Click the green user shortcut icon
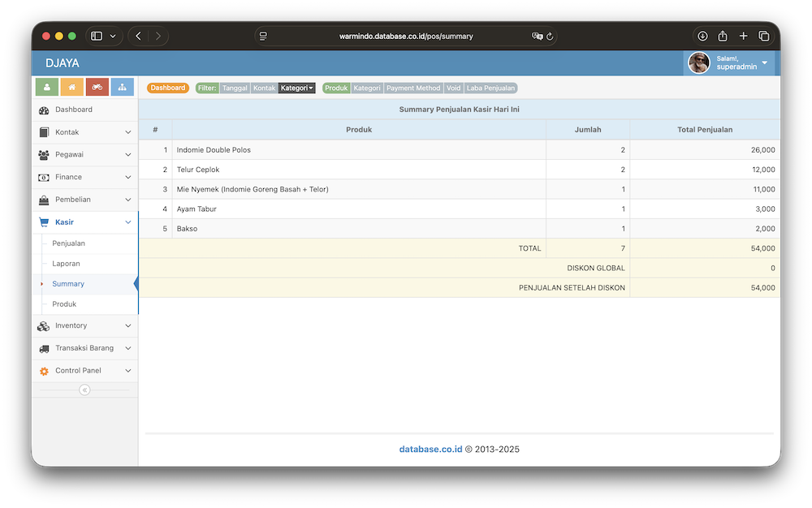812x508 pixels. (47, 87)
